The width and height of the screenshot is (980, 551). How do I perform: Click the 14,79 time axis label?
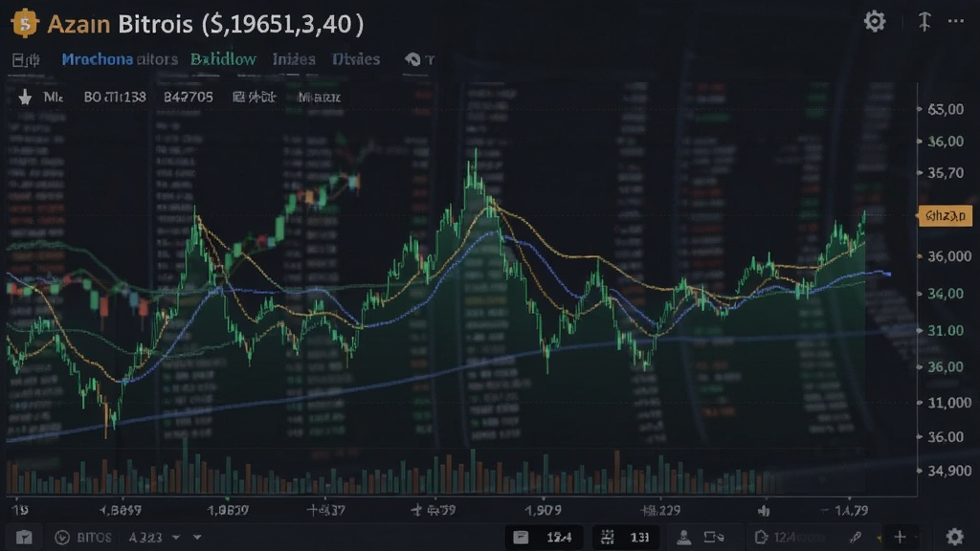[851, 511]
